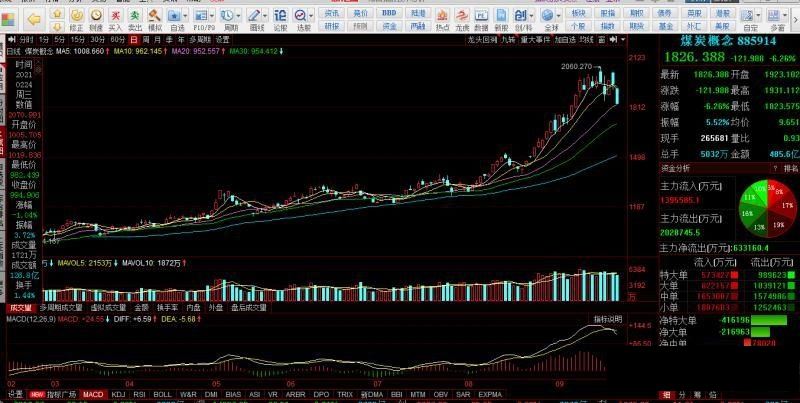
Task: Click the yellow back arrow icon
Action: (34, 19)
